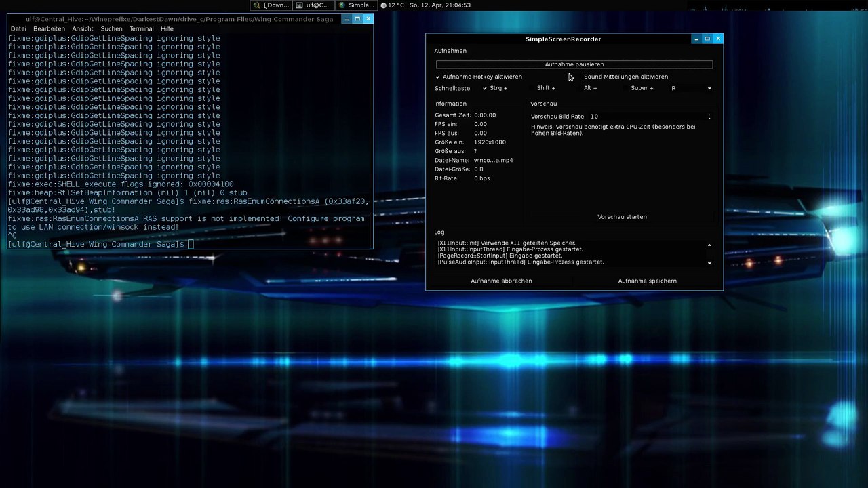Toggle the Aufnahme-Hotkey aktivieren checkbox
This screenshot has height=488, width=868.
(x=479, y=77)
